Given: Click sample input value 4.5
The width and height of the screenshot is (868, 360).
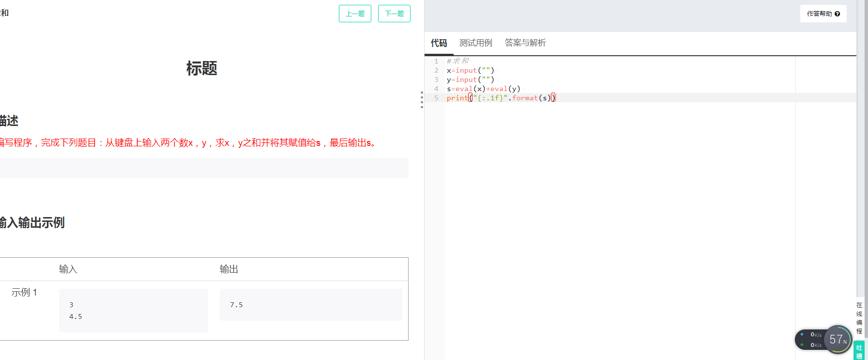Looking at the screenshot, I should click(76, 316).
